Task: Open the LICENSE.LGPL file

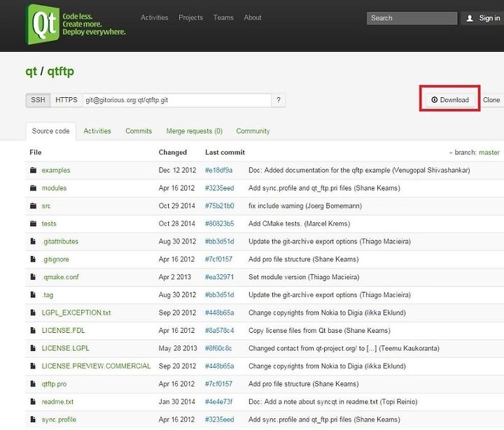Action: (66, 348)
